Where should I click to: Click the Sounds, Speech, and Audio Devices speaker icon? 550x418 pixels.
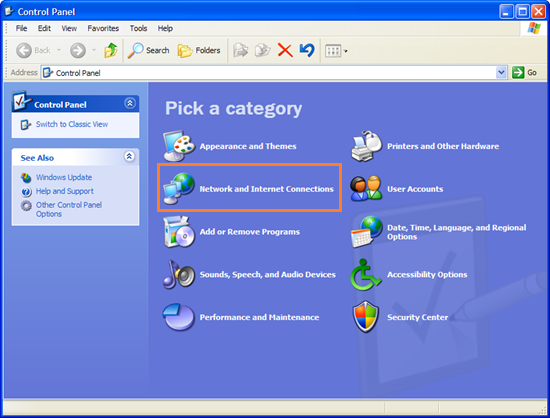click(179, 274)
